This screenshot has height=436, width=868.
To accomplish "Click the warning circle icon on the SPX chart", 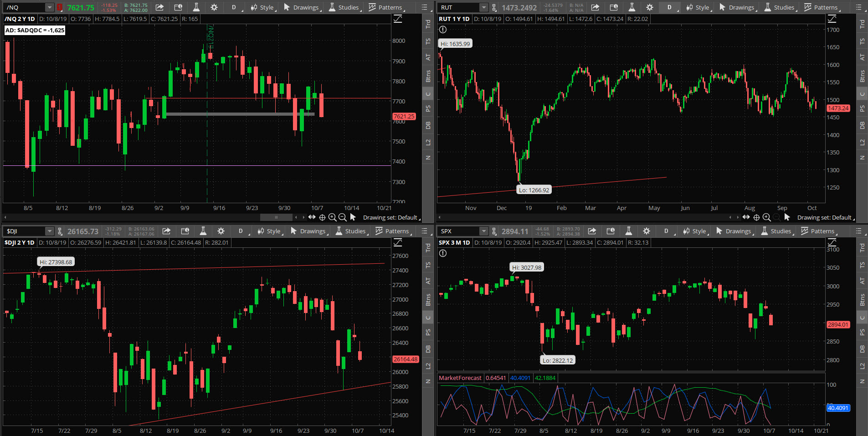I will pyautogui.click(x=443, y=253).
